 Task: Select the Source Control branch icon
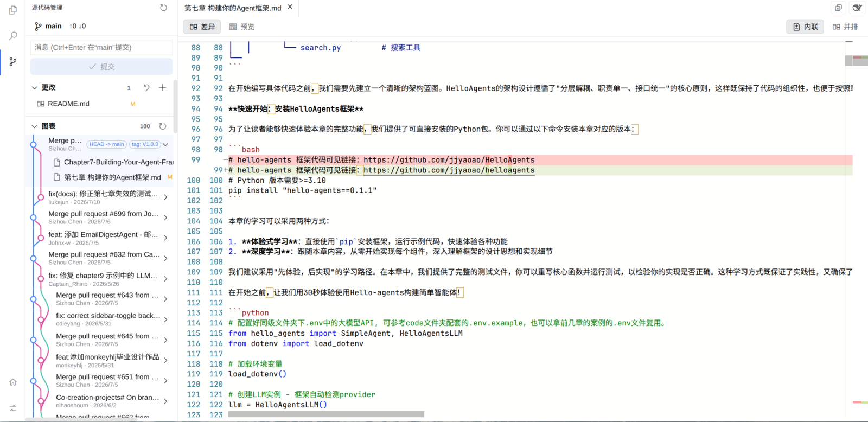coord(13,62)
